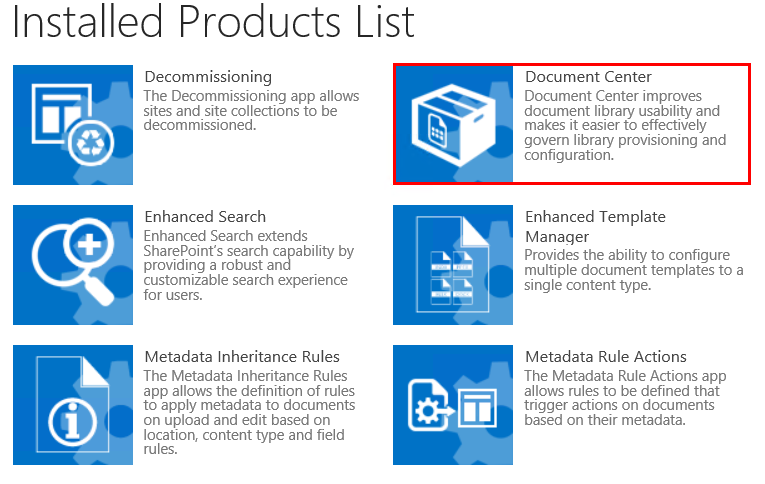The width and height of the screenshot is (765, 484).
Task: Select the Enhanced Search magnifier icon
Action: coord(72,265)
